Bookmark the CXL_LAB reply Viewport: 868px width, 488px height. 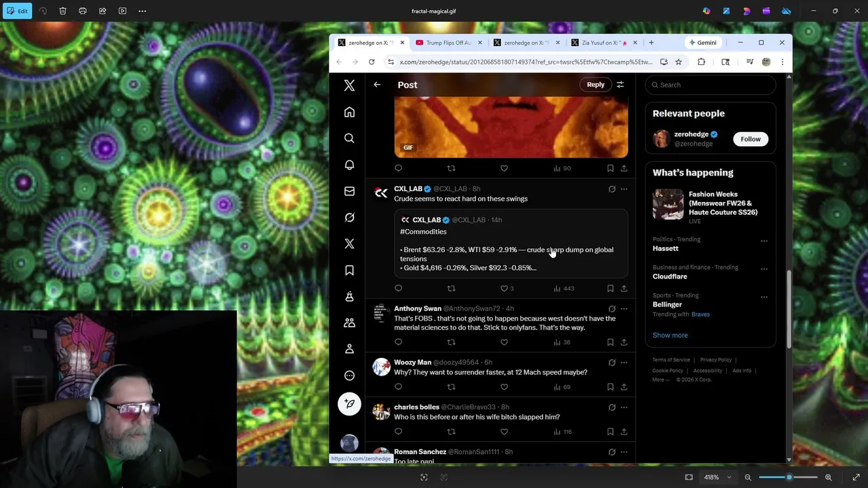pyautogui.click(x=610, y=289)
